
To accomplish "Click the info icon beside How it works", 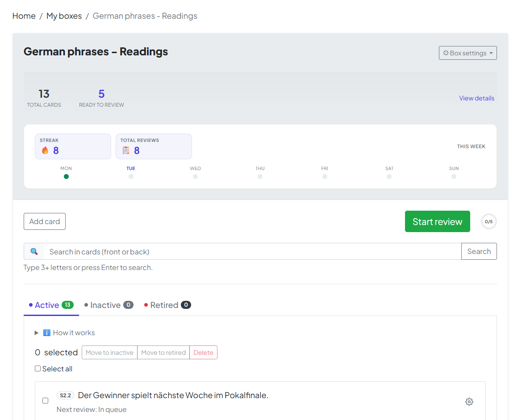I will [47, 333].
